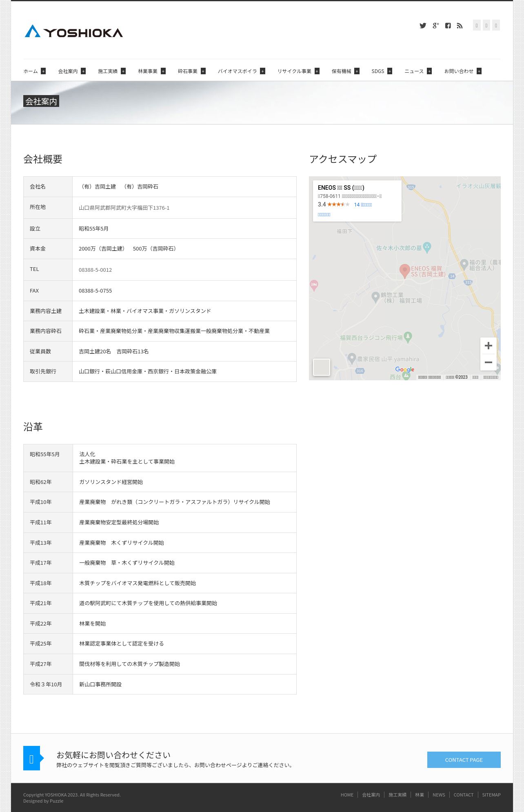Click the HOME footer link

coord(347,794)
